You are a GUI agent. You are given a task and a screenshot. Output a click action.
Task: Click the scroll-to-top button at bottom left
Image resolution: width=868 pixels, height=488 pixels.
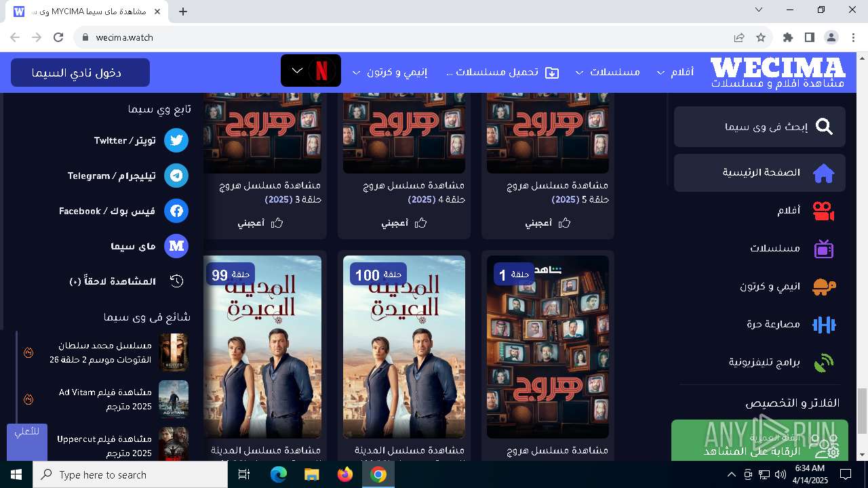[27, 443]
